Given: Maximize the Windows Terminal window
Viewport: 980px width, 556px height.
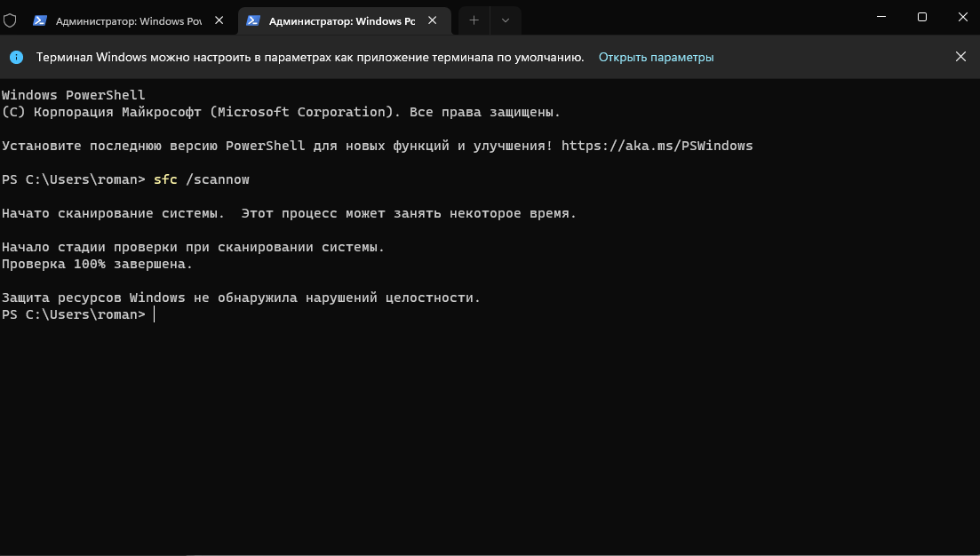Looking at the screenshot, I should coord(922,17).
